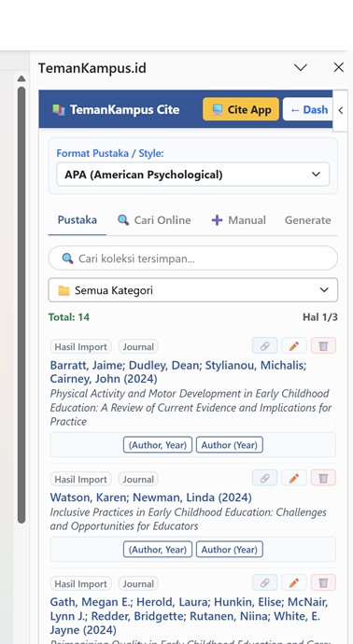Click the Cari koleksi tersimpan search field

click(192, 259)
